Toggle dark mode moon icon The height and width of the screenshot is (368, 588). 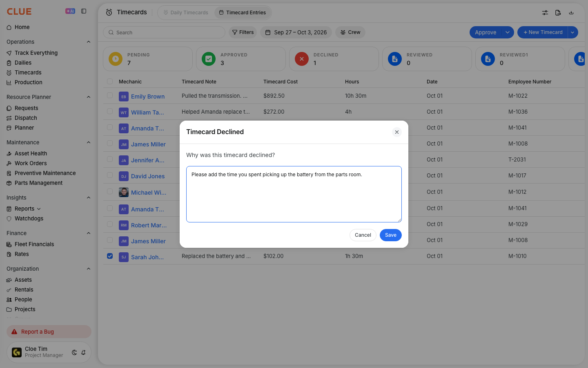74,352
